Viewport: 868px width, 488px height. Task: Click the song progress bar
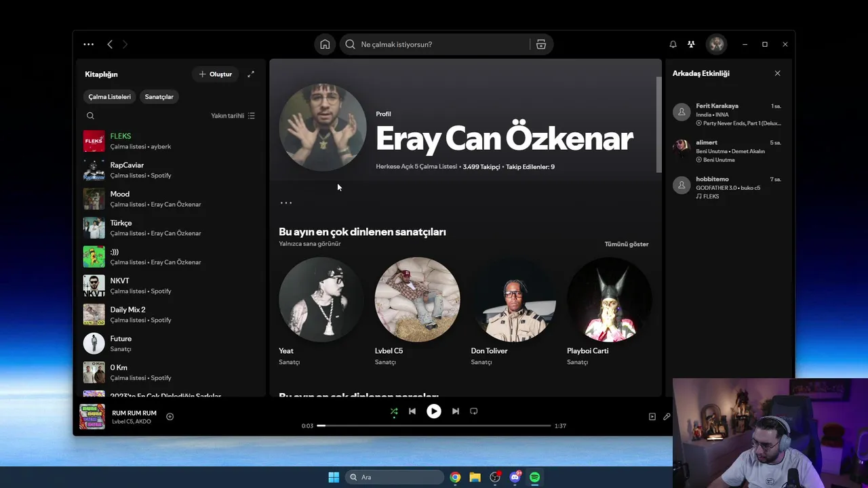pyautogui.click(x=434, y=426)
